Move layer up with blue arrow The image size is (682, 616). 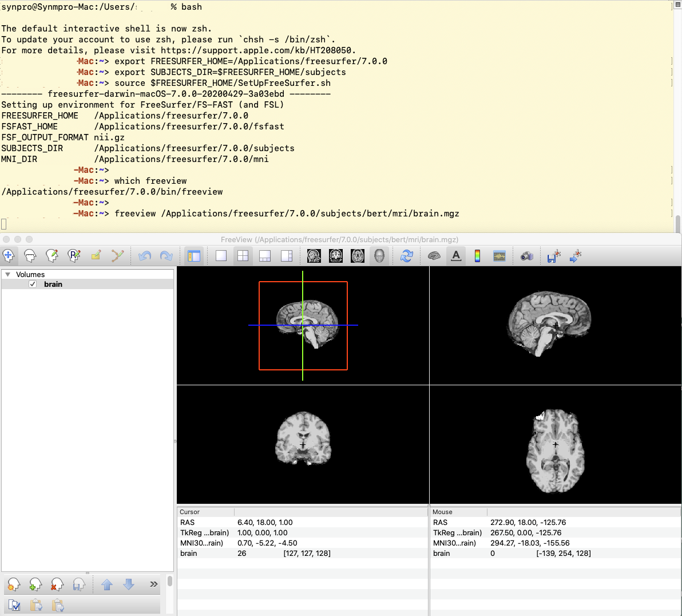(107, 585)
